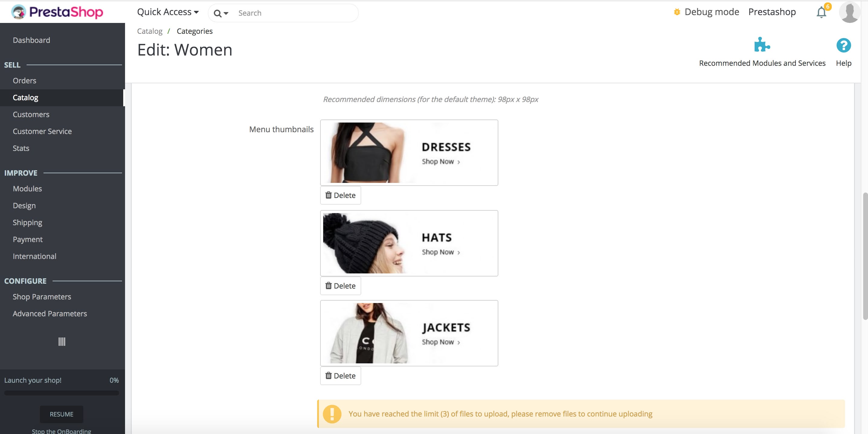This screenshot has height=434, width=868.
Task: Click the Menu thumbnails label
Action: (281, 129)
